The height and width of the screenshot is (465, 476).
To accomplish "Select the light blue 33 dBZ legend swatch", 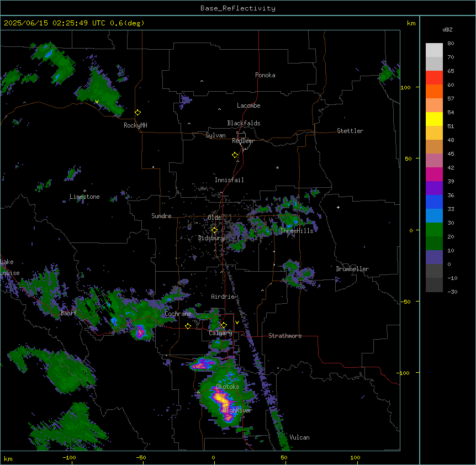I will pos(434,216).
